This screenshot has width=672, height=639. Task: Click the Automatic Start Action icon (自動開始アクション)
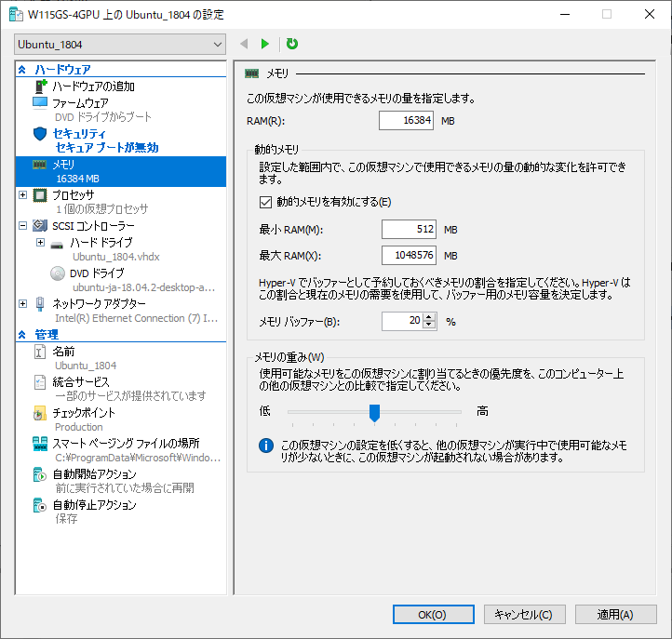tap(40, 474)
